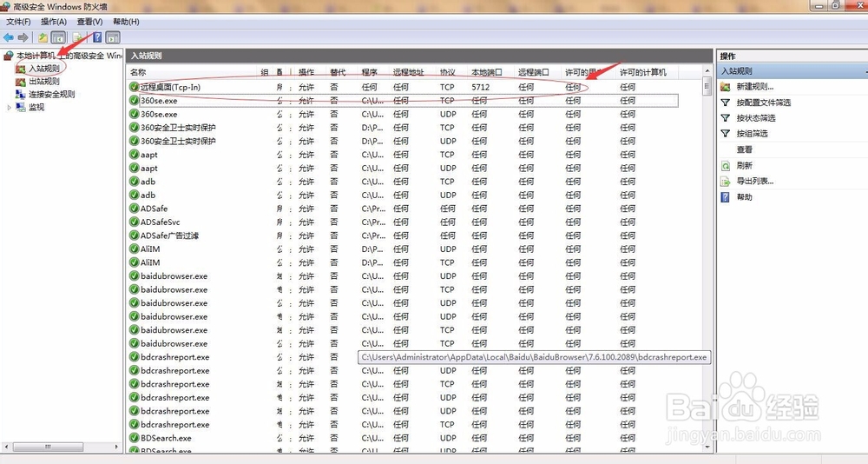Click 导出列表... in the actions pane
The image size is (868, 464).
[755, 182]
